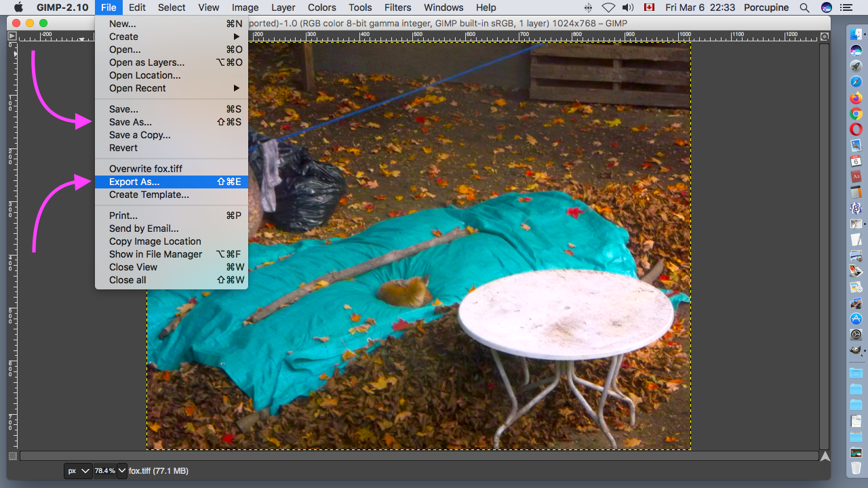Open the Filters menu
Image resolution: width=868 pixels, height=488 pixels.
[x=397, y=7]
